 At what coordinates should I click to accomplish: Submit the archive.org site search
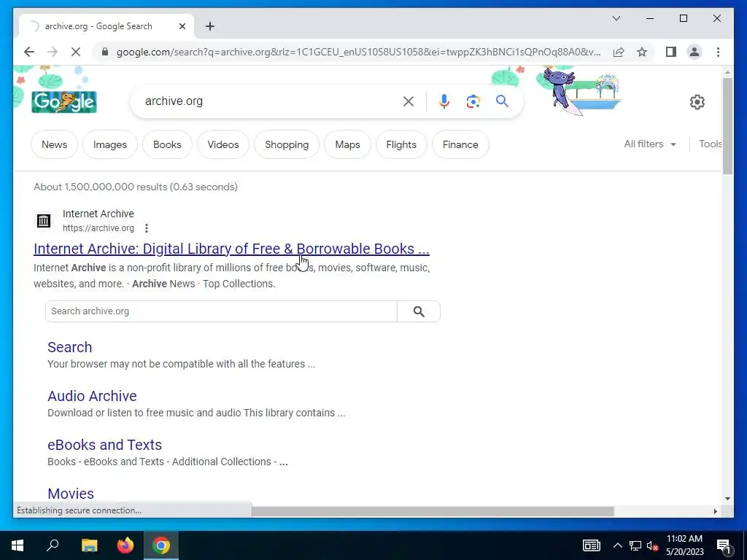(x=419, y=311)
